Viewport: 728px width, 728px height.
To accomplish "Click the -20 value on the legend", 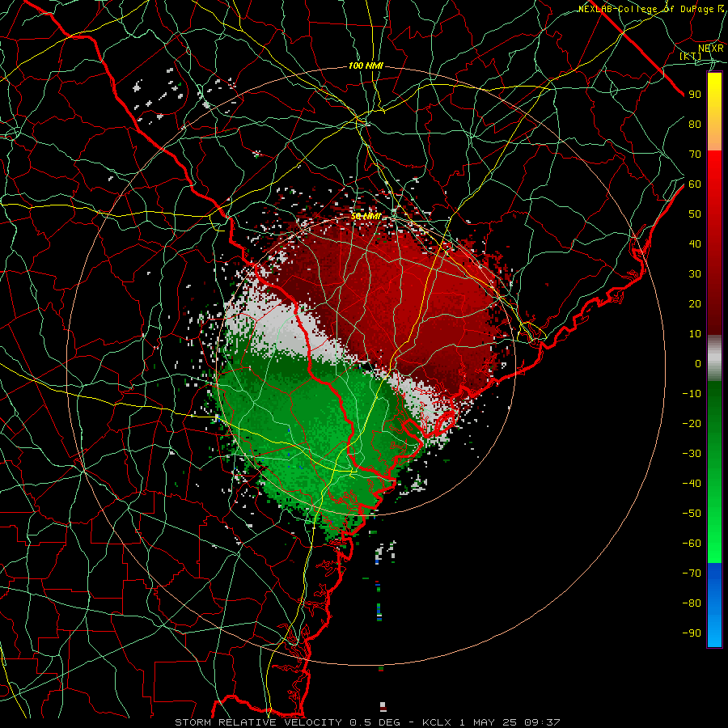I will [x=692, y=423].
